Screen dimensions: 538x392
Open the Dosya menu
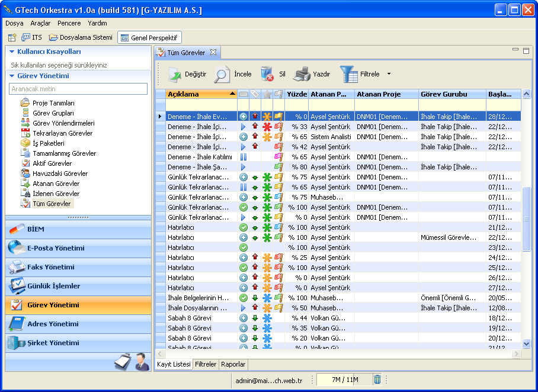coord(14,23)
